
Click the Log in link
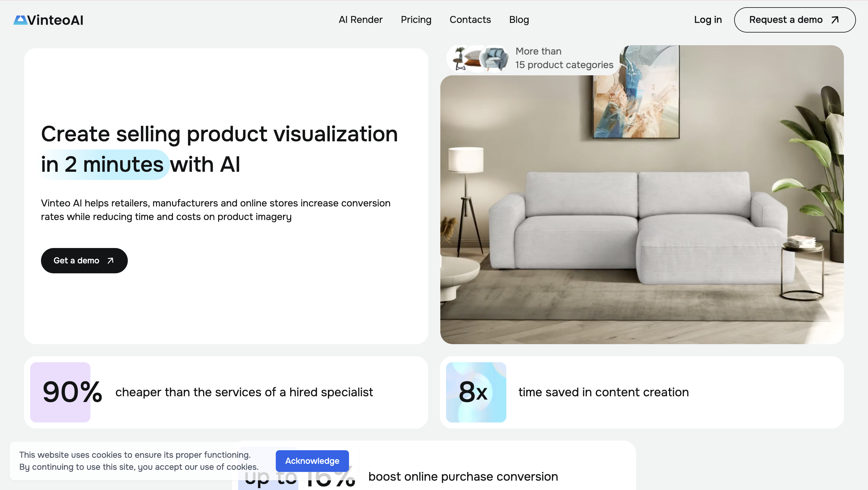(708, 20)
